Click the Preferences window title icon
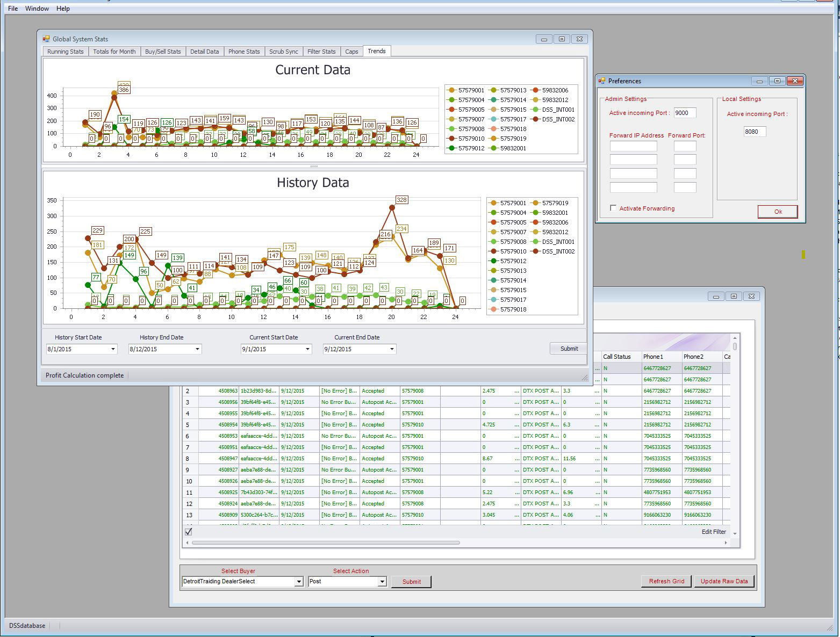The height and width of the screenshot is (637, 840). click(602, 81)
